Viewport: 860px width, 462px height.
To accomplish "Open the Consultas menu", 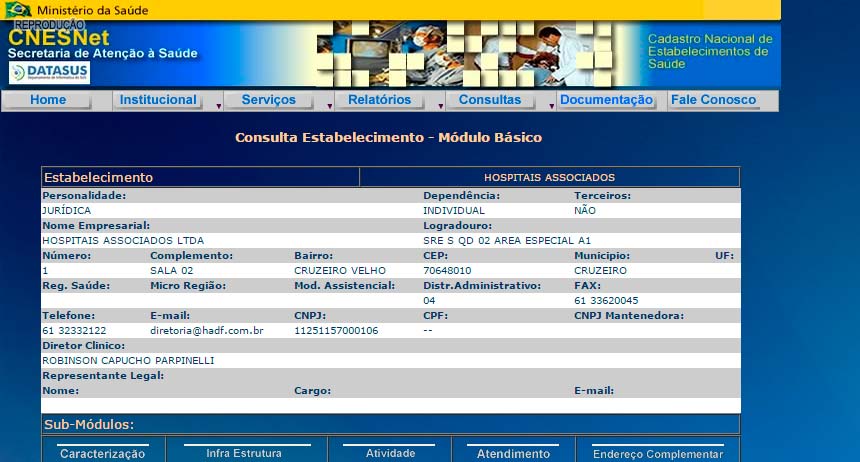I will 490,100.
